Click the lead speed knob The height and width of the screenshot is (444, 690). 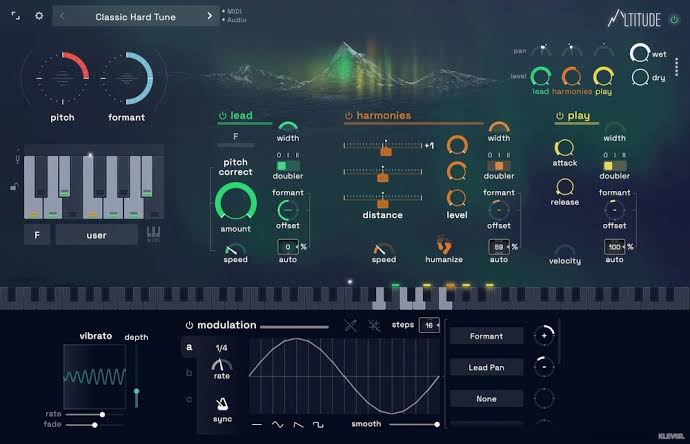(235, 250)
